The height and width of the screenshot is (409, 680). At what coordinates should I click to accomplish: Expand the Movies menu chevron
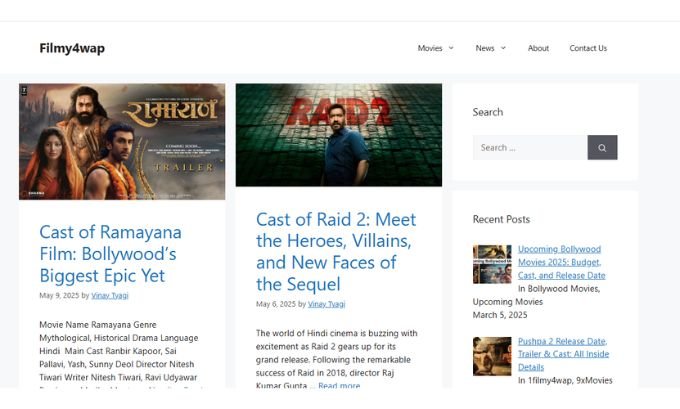(451, 48)
